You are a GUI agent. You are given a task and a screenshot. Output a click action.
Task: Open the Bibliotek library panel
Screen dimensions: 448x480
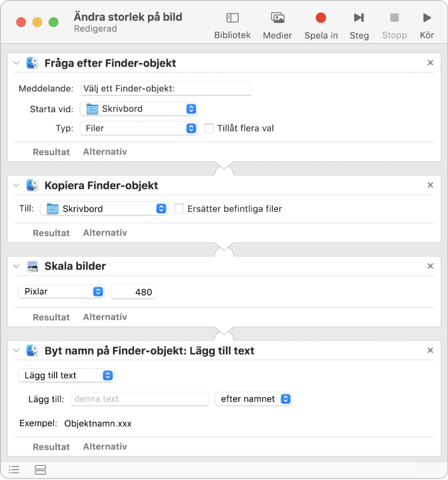(232, 18)
